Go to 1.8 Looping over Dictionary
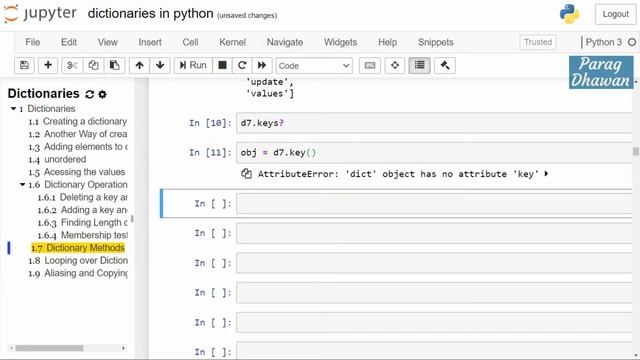This screenshot has width=640, height=360. pos(78,260)
